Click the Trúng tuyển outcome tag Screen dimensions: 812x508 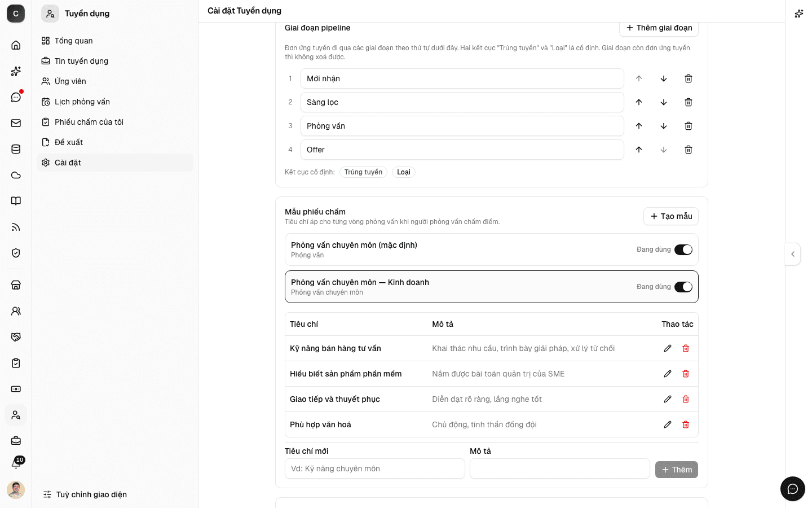(x=363, y=172)
